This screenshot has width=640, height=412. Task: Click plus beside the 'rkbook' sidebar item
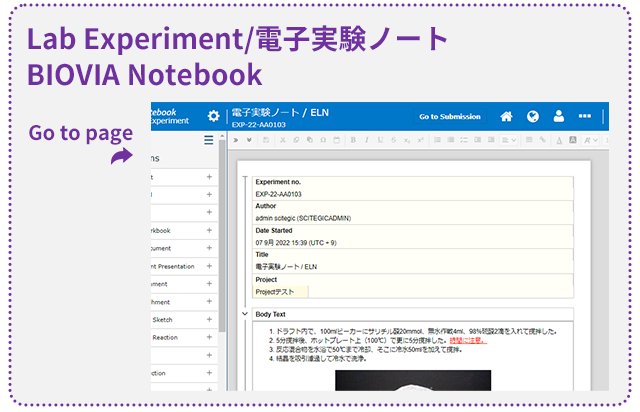point(209,230)
